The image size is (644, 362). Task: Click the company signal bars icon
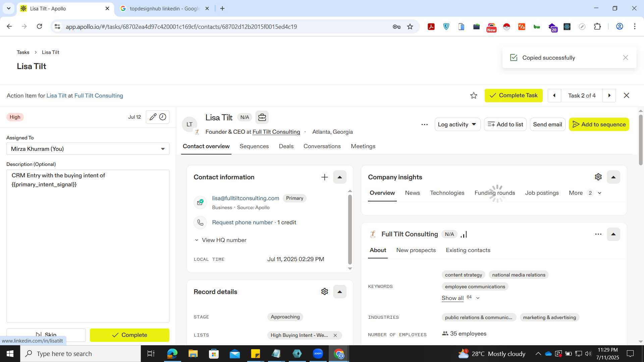pyautogui.click(x=464, y=234)
